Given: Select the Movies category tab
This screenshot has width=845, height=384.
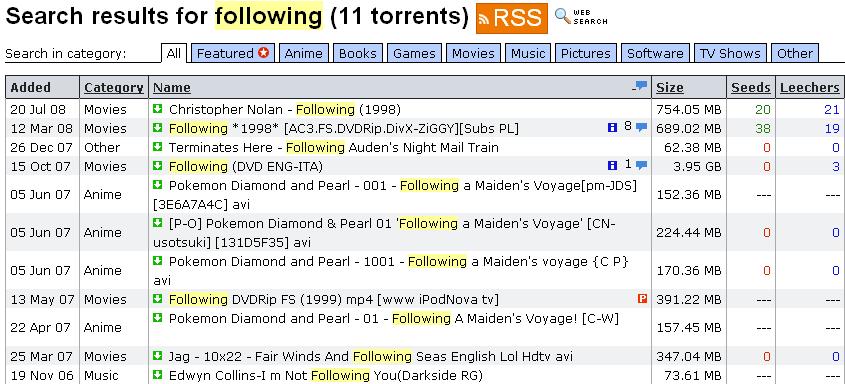Looking at the screenshot, I should (473, 53).
